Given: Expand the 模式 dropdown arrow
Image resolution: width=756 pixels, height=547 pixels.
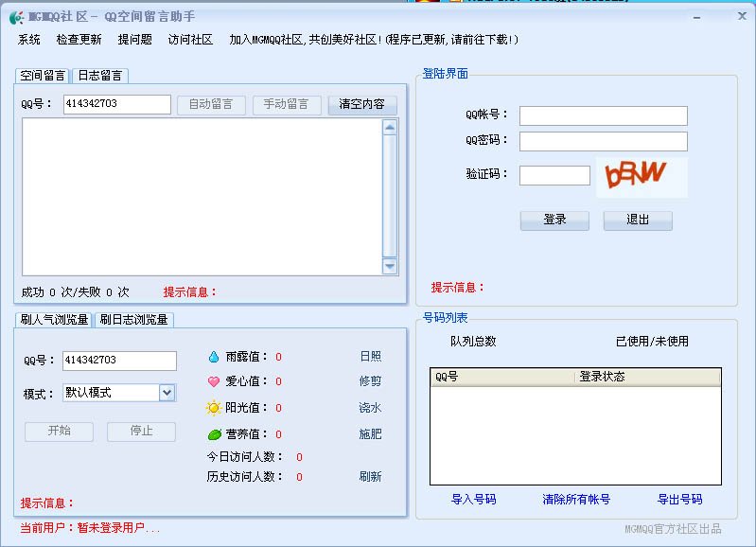Looking at the screenshot, I should (167, 393).
